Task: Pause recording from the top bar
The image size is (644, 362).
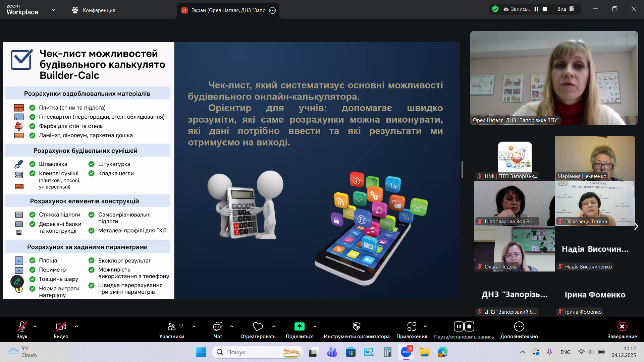Action: tap(536, 9)
